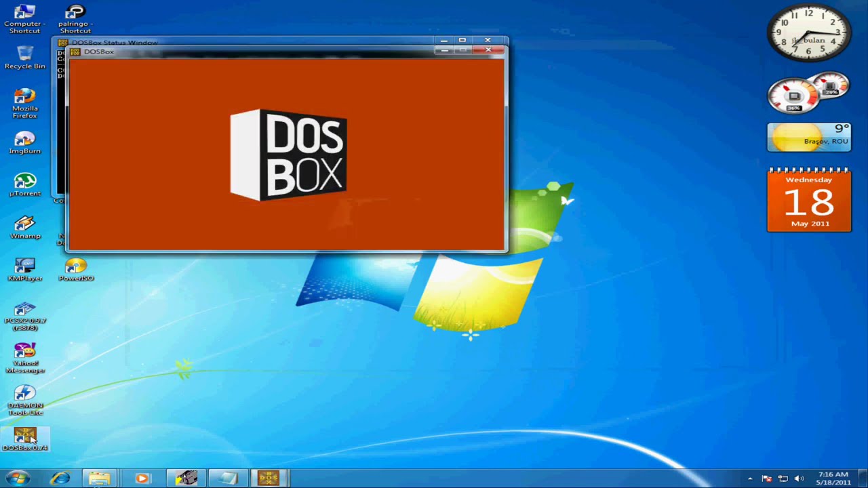Image resolution: width=868 pixels, height=488 pixels.
Task: Select the DAEMON Tools Lite desktop icon
Action: tap(24, 401)
